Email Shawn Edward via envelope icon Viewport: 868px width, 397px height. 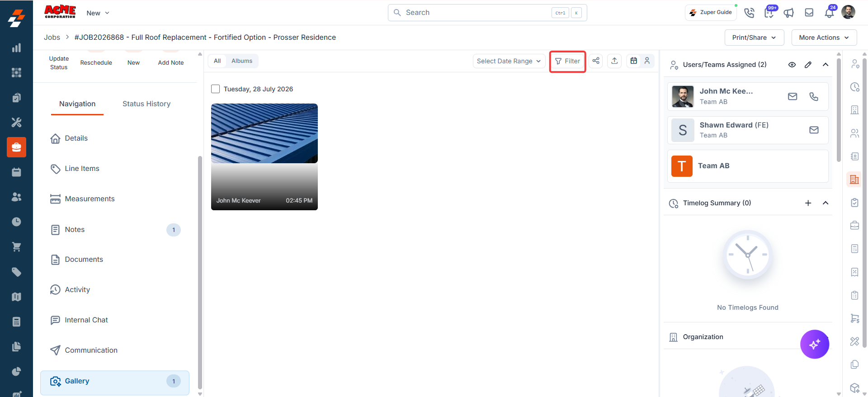(x=814, y=130)
